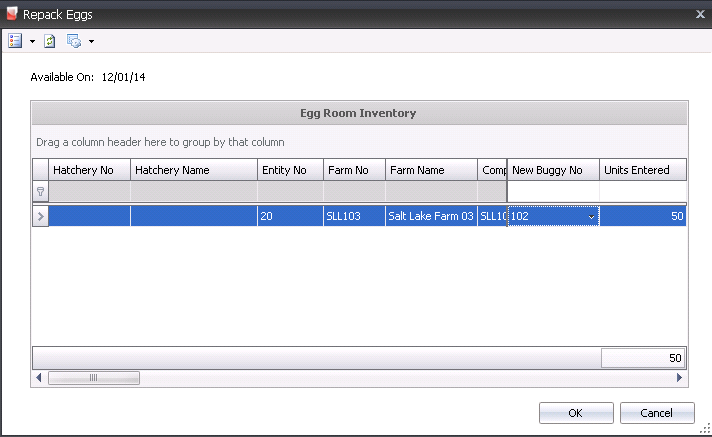Click the filter row funnel icon

tap(40, 191)
